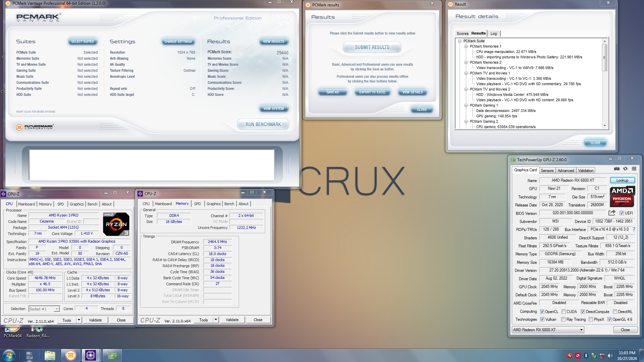644x362 pixels.
Task: Open Tools dropdown arrow in left CPU-Z window
Action: point(79,320)
